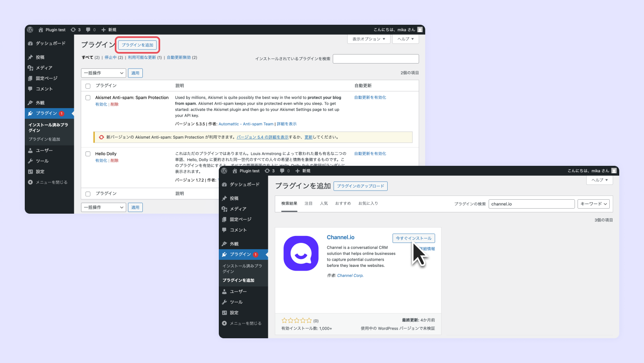Click バージョン 5.4 の詳細を表示 link
Viewport: 644px width, 363px height.
tap(263, 137)
